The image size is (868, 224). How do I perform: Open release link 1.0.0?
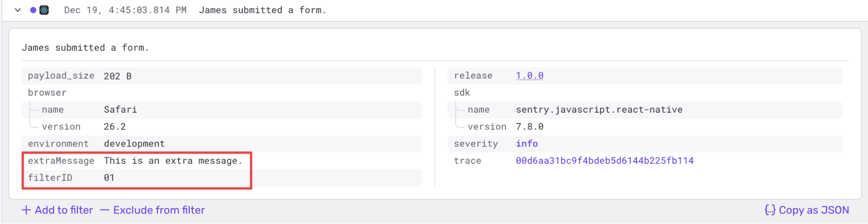pos(529,76)
